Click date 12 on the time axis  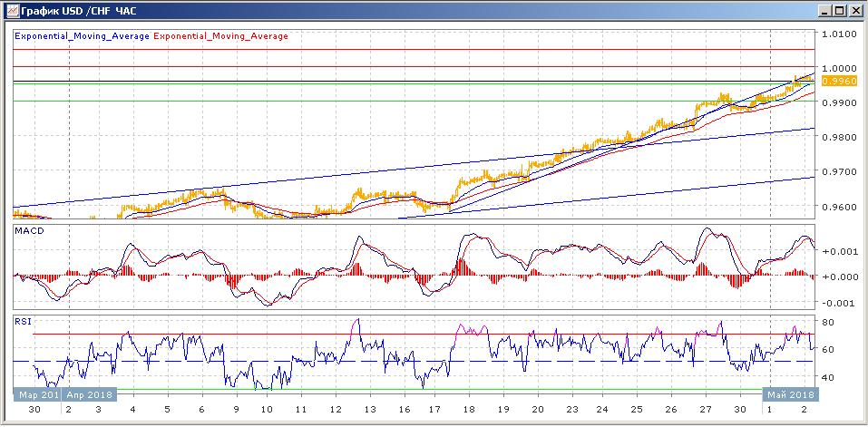click(336, 410)
